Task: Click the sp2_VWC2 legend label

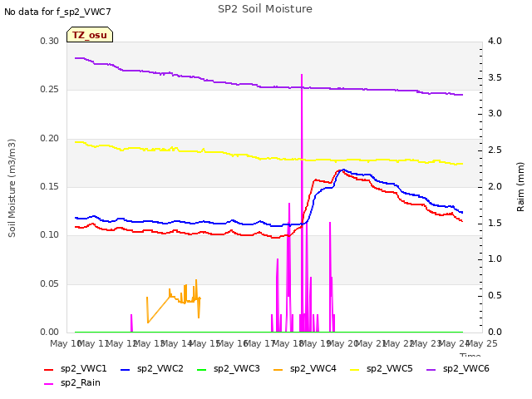Action: (160, 368)
